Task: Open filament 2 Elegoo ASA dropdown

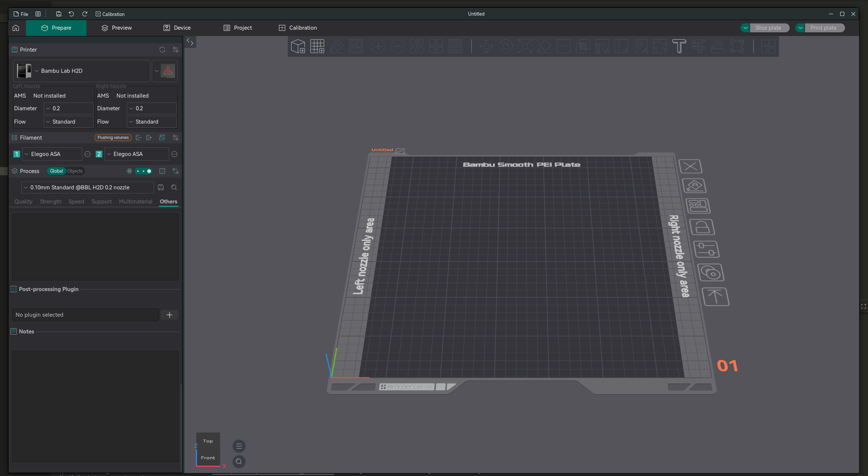Action: tap(137, 154)
